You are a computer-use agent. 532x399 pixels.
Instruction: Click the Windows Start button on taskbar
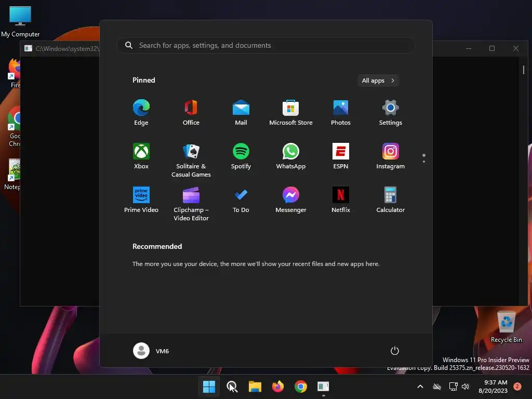tap(209, 387)
